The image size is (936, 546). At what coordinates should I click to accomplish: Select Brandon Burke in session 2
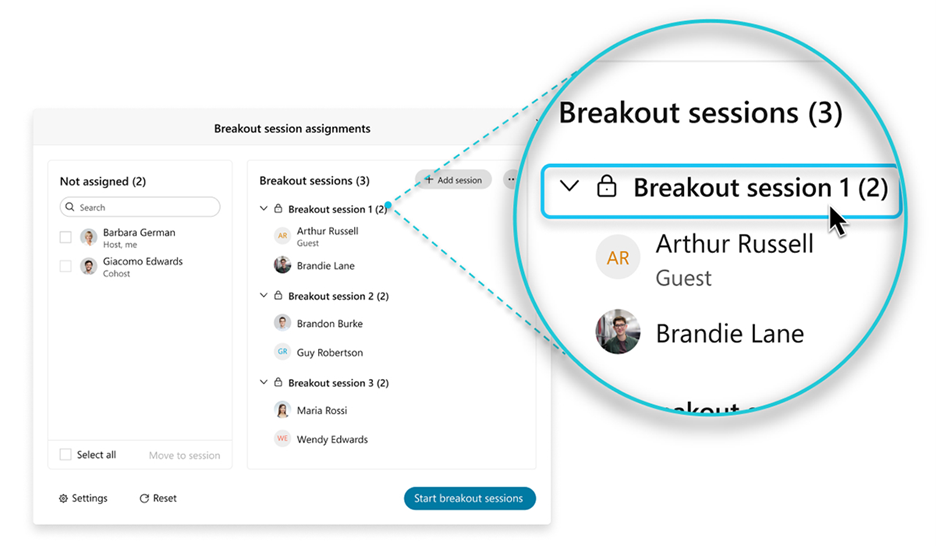tap(329, 323)
